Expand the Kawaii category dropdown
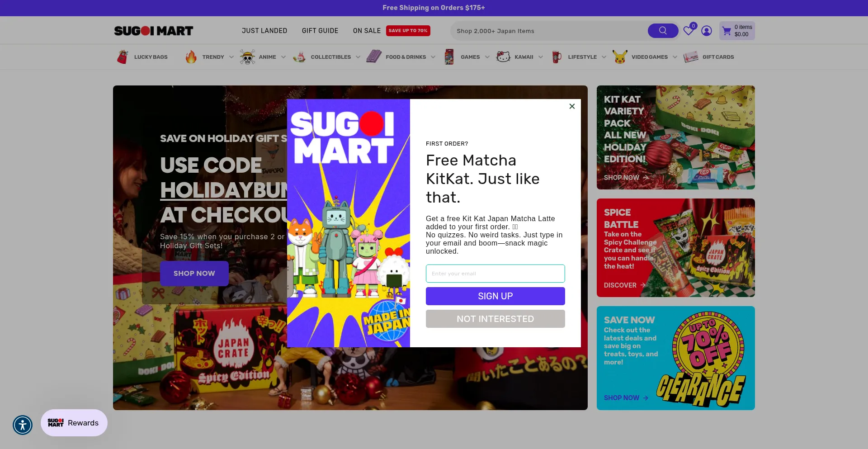 click(541, 57)
